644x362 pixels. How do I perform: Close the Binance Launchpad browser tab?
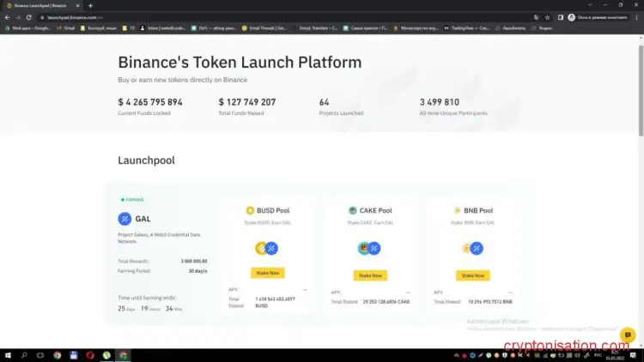[x=77, y=6]
